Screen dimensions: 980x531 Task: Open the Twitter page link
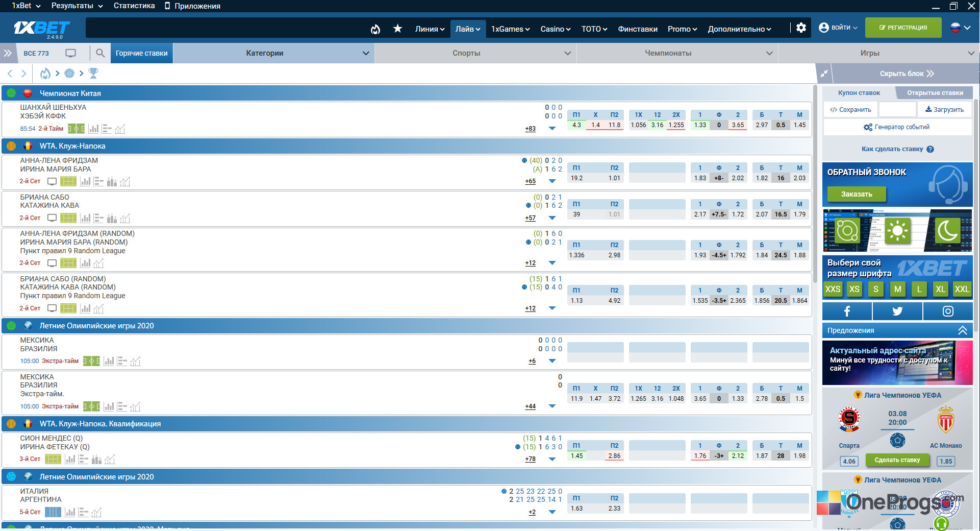[x=897, y=311]
